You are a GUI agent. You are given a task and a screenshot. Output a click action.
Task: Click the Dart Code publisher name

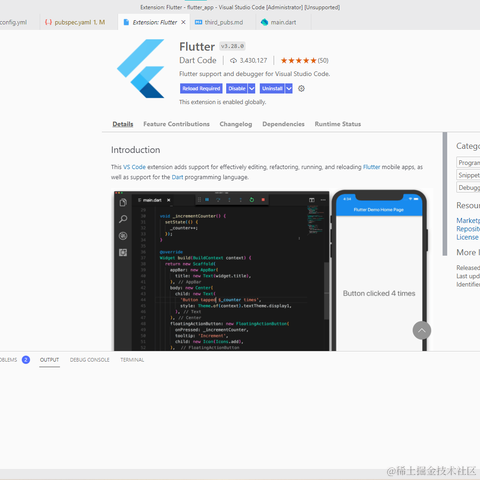198,60
